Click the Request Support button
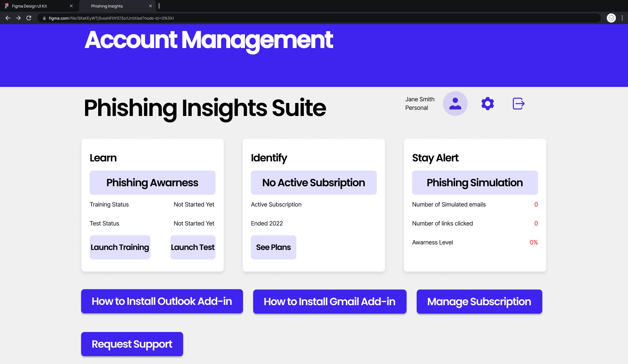Screen dimensions: 628x364 tap(132, 344)
